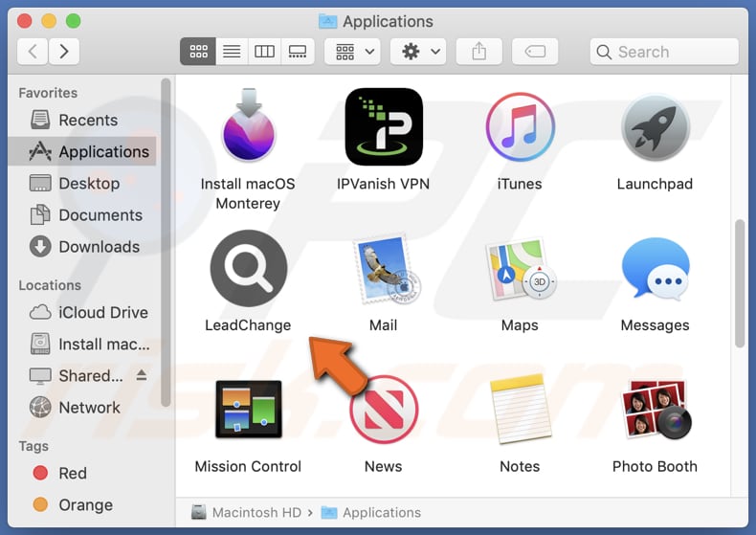Zoom the window with green button
Viewport: 756px width, 535px height.
74,21
